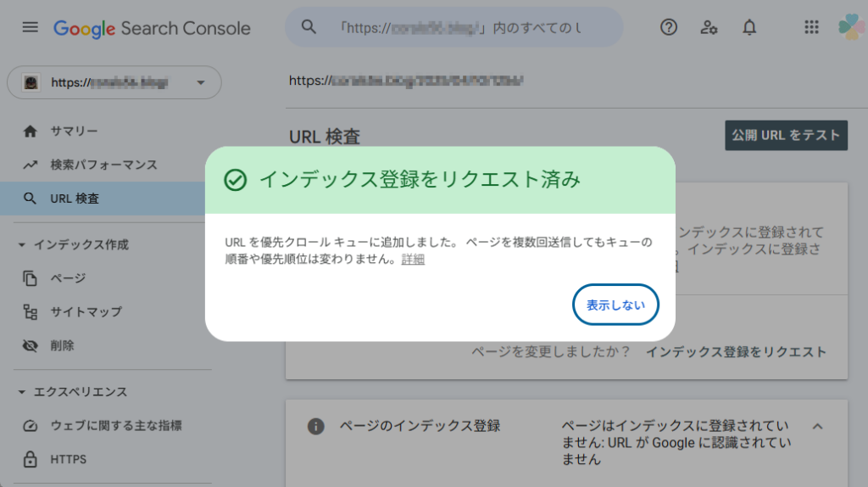Open the 詳細 link in dialog
Image resolution: width=868 pixels, height=487 pixels.
tap(413, 260)
